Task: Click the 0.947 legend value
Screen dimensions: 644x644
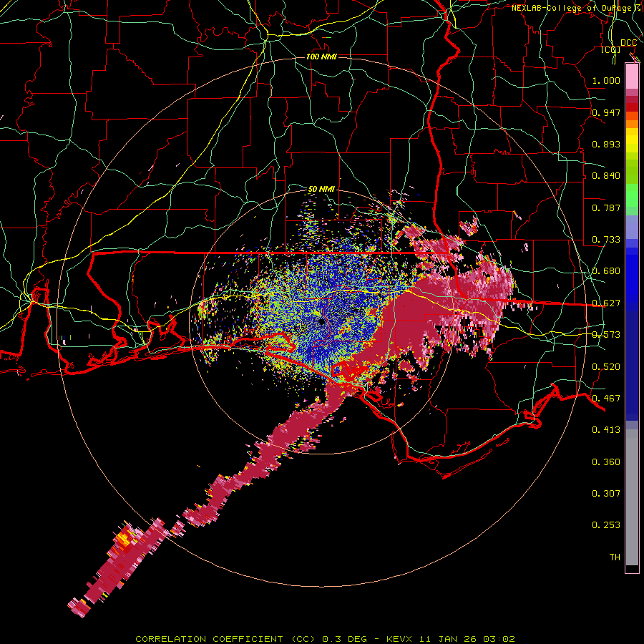Action: (606, 112)
